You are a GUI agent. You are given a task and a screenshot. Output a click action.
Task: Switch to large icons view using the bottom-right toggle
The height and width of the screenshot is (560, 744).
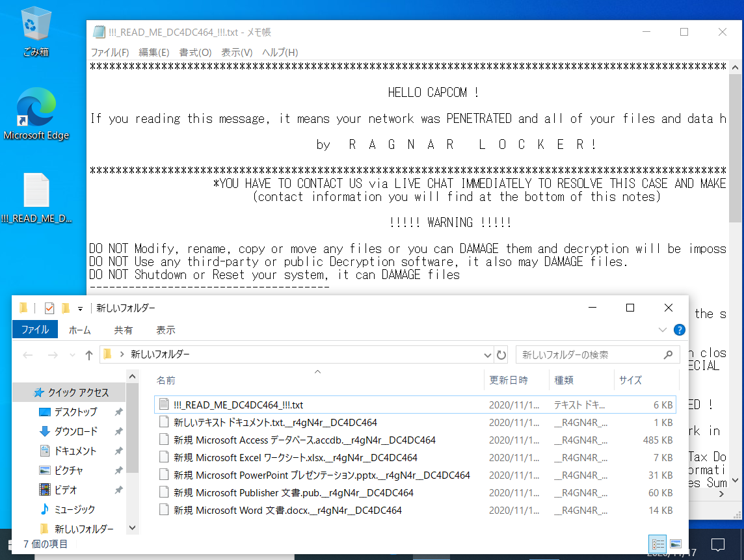coord(676,544)
